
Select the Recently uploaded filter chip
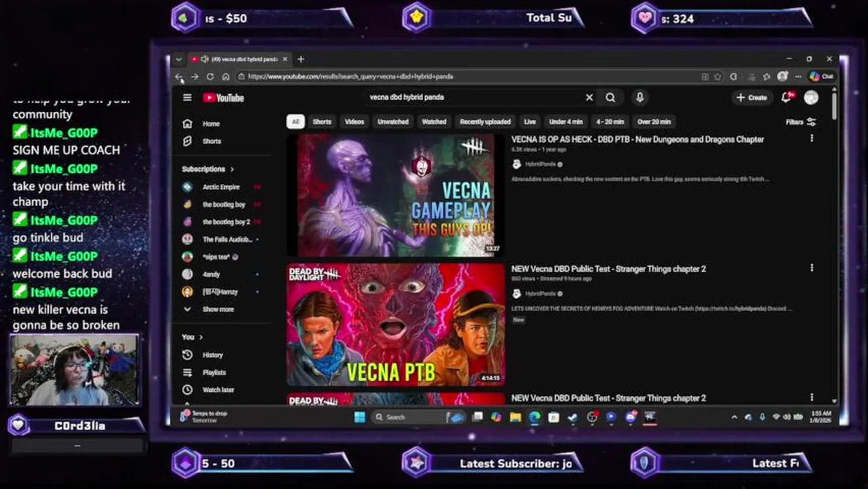click(x=485, y=122)
